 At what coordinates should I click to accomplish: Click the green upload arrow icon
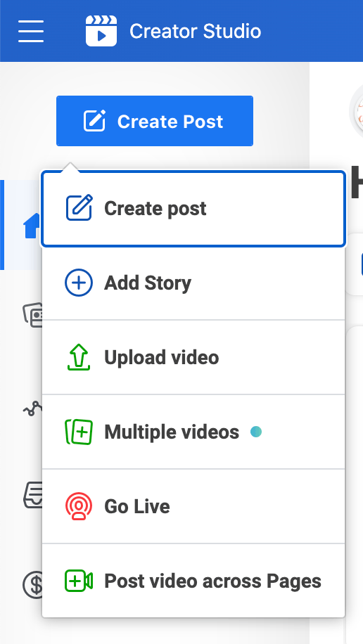click(79, 357)
